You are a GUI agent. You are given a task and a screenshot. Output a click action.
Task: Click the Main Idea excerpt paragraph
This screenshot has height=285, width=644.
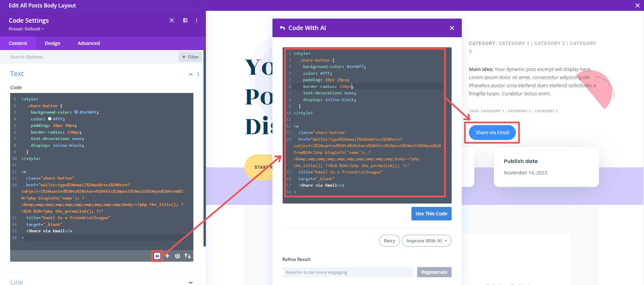pyautogui.click(x=532, y=81)
